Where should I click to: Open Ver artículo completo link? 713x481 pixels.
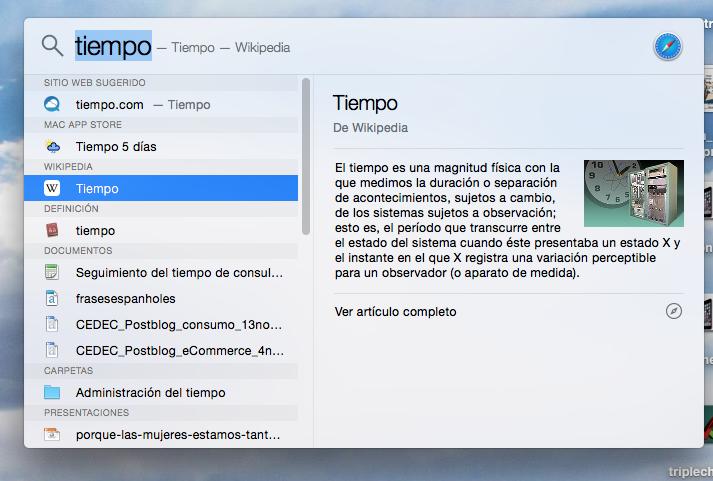[x=395, y=312]
